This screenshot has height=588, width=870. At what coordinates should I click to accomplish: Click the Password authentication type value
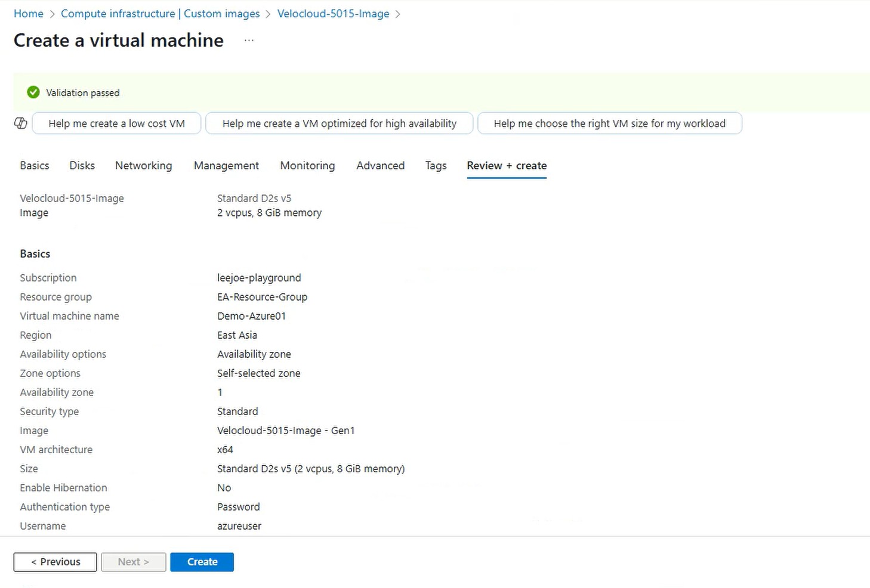tap(239, 507)
